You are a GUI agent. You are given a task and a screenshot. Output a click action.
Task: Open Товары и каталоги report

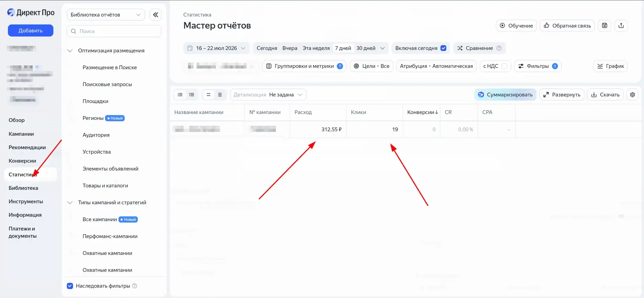point(105,186)
